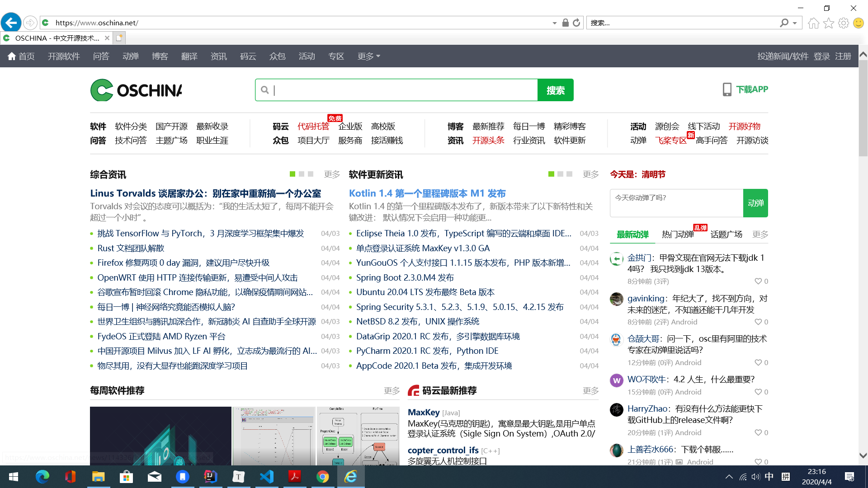
Task: Click the phone icon beside 下载APP
Action: pyautogui.click(x=726, y=89)
